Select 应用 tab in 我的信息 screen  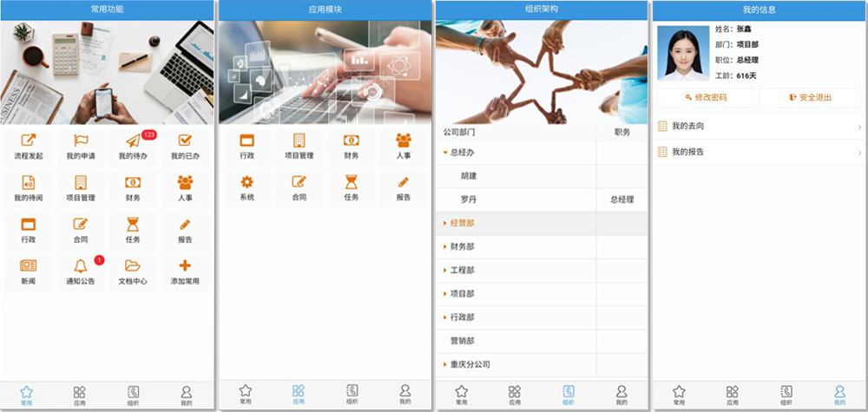(x=733, y=396)
